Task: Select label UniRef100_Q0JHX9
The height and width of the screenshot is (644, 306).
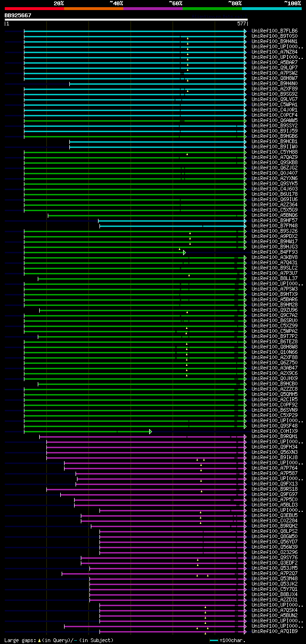Action: pyautogui.click(x=274, y=378)
